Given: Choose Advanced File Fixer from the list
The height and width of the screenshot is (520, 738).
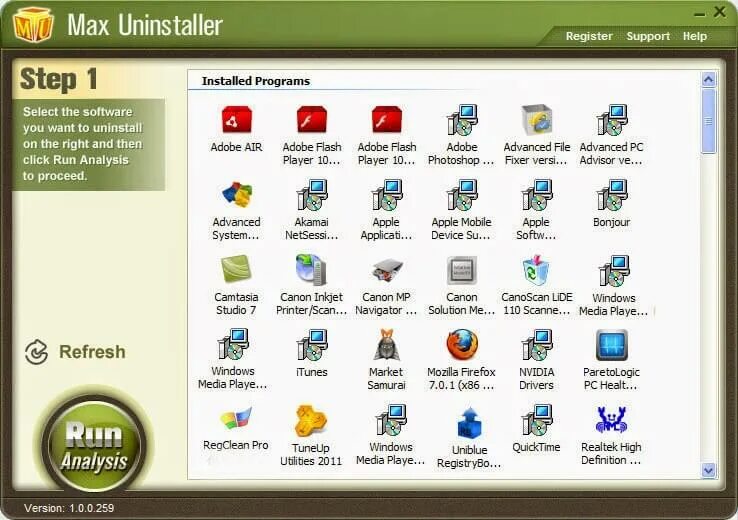Looking at the screenshot, I should point(537,136).
